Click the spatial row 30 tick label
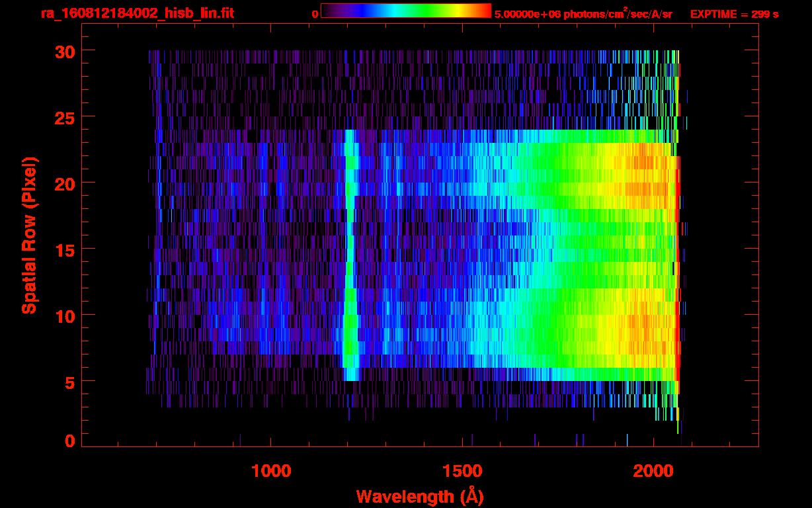 pos(65,51)
